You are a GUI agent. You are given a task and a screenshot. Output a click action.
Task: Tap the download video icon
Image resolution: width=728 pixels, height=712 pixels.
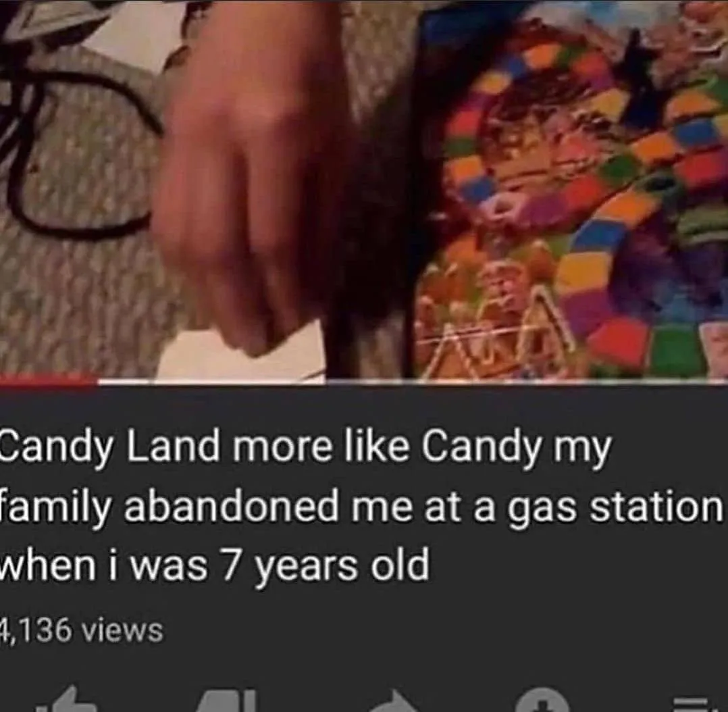(x=542, y=701)
